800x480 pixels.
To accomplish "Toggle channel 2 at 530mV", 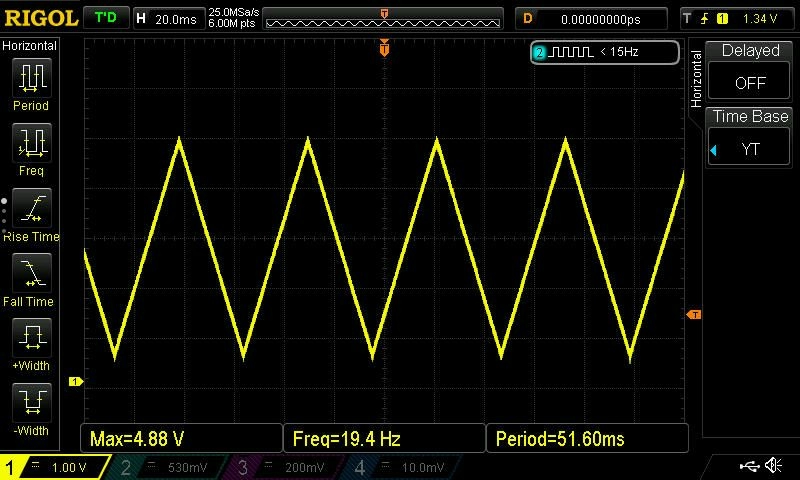I will pyautogui.click(x=169, y=467).
